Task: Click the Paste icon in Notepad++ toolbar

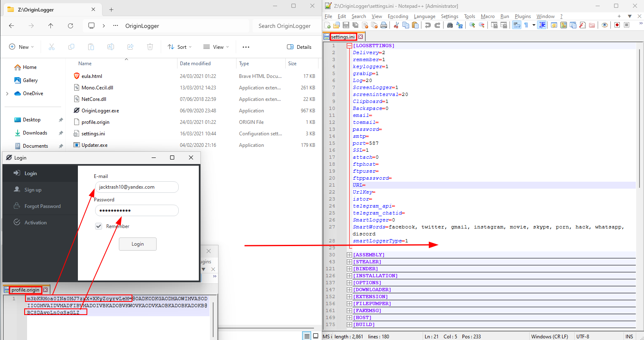Action: [415, 25]
